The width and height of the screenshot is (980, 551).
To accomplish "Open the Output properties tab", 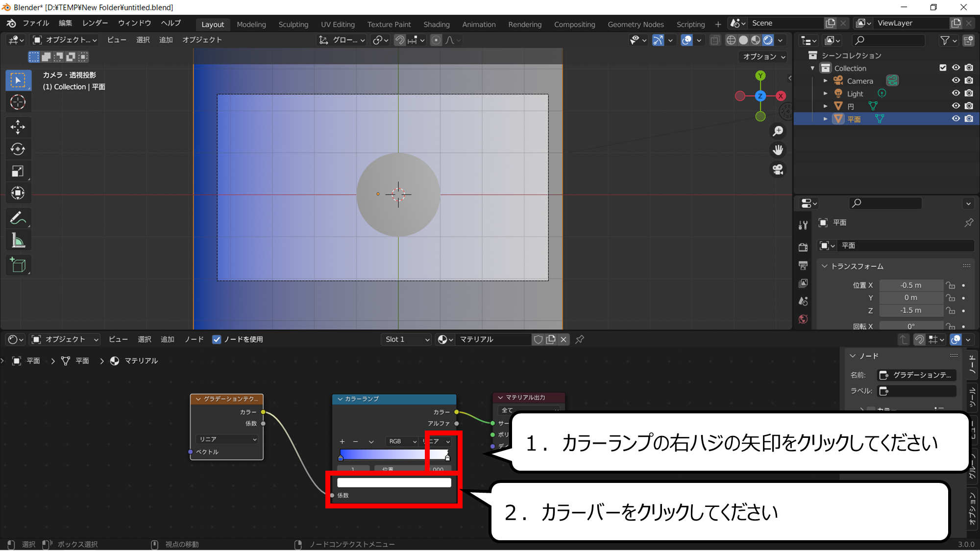I will pos(803,265).
